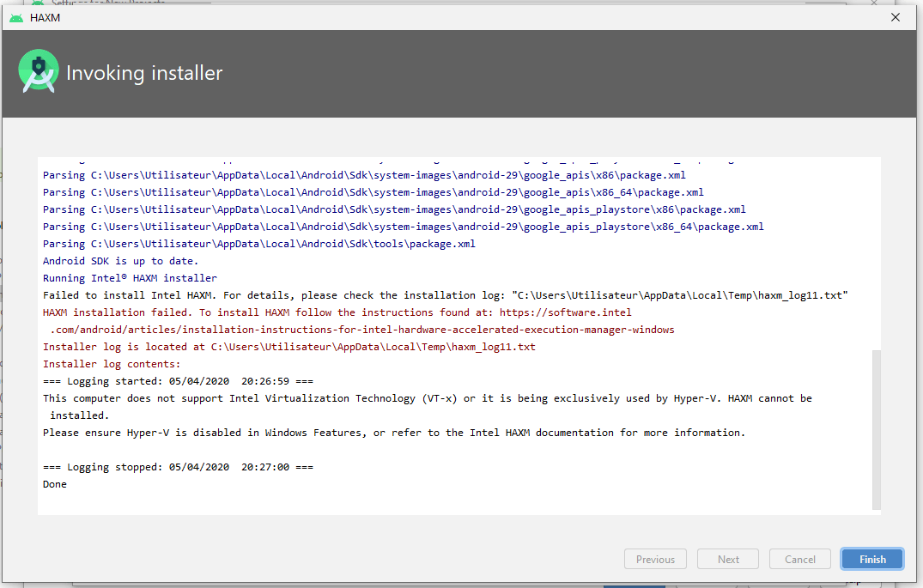Click the Previous button
Screen dimensions: 923x588
pyautogui.click(x=655, y=559)
